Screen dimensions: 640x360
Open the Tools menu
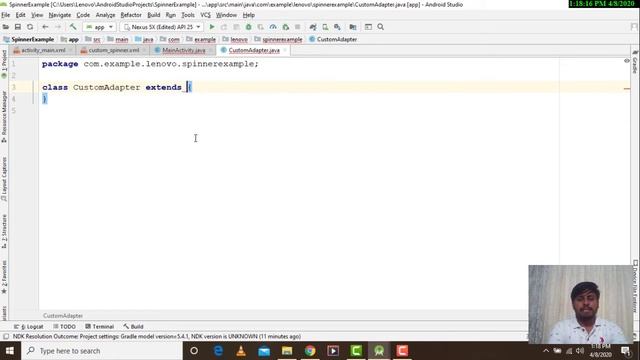[188, 15]
